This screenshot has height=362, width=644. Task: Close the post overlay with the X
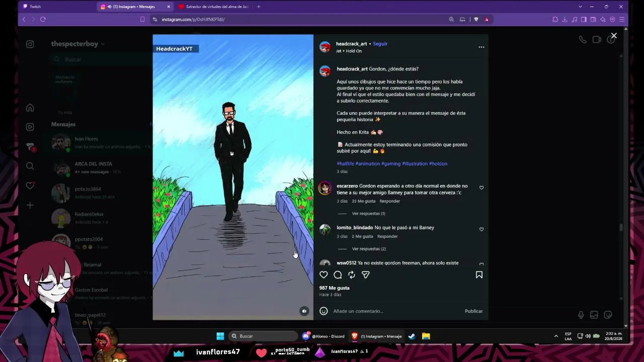[x=614, y=36]
